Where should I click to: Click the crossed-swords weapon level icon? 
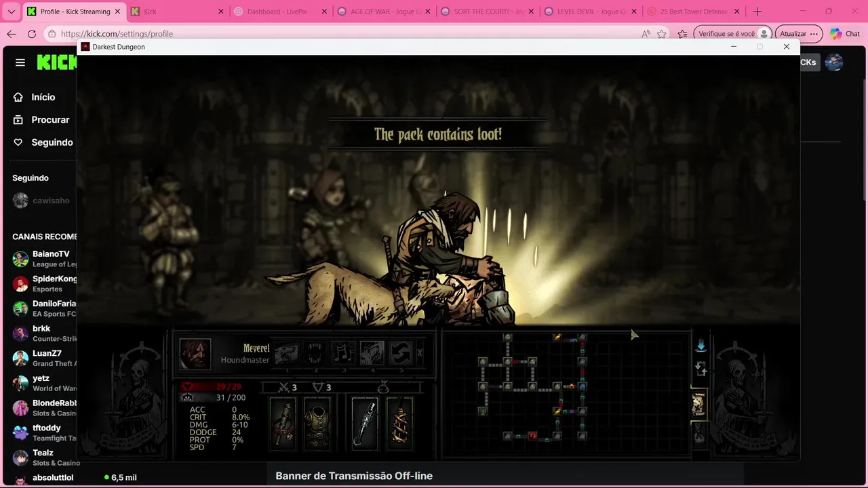(284, 387)
